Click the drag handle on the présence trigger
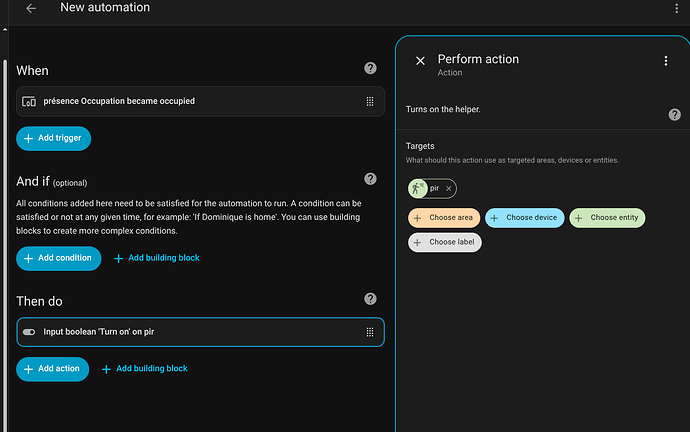The width and height of the screenshot is (690, 432). coord(370,101)
